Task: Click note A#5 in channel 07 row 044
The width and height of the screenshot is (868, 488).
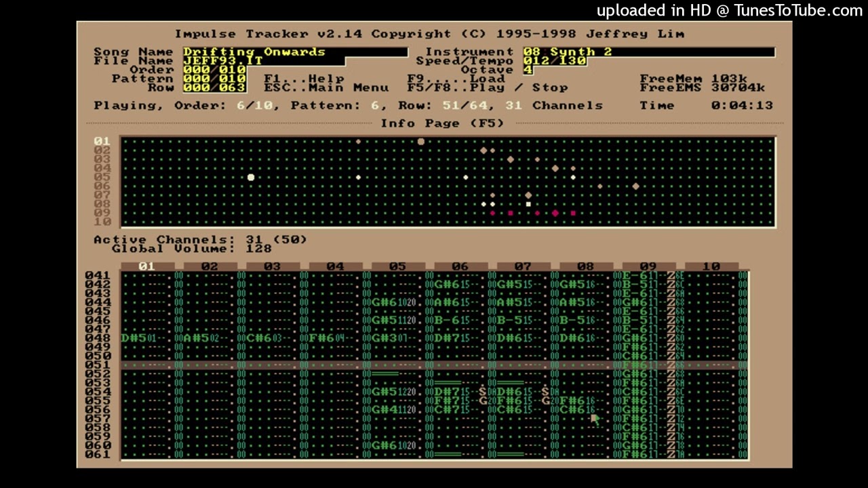Action: (510, 302)
